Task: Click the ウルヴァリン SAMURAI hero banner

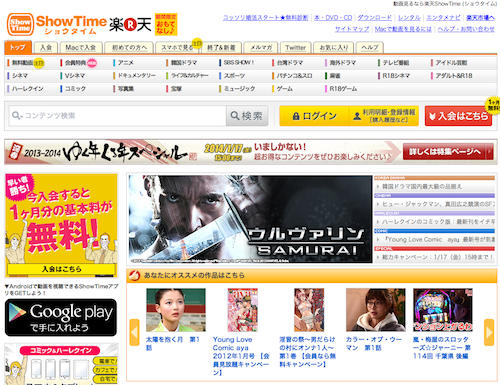Action: coord(250,219)
